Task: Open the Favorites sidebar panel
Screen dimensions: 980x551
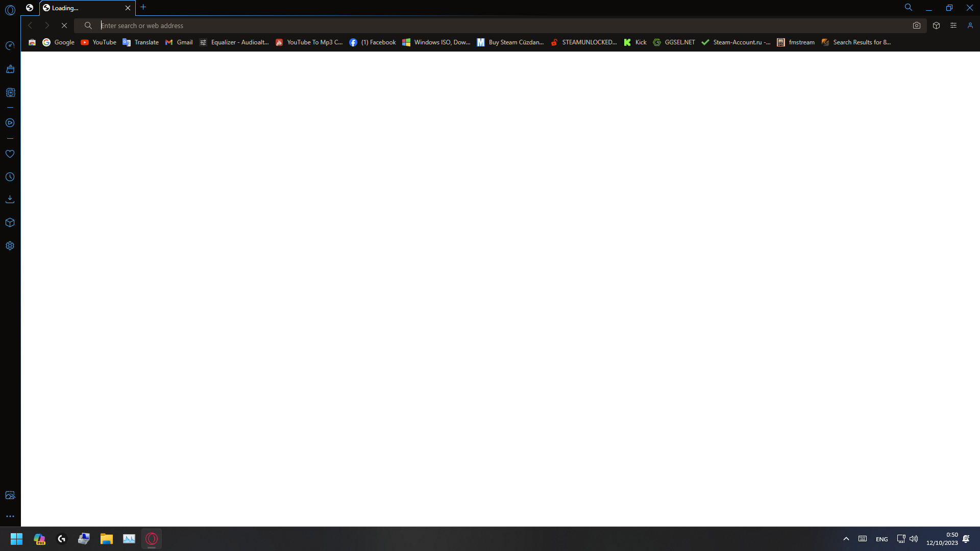Action: 10,154
